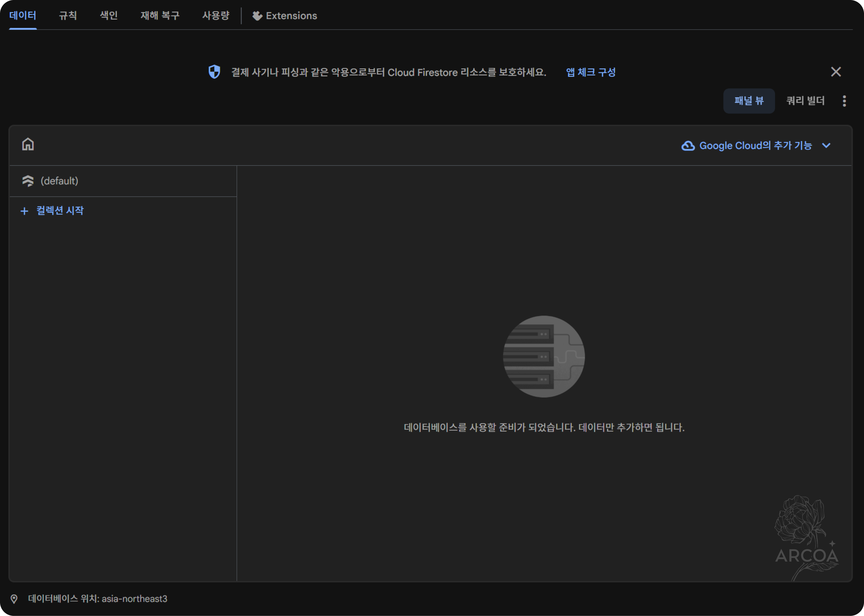Click the shield icon in the banner

214,72
